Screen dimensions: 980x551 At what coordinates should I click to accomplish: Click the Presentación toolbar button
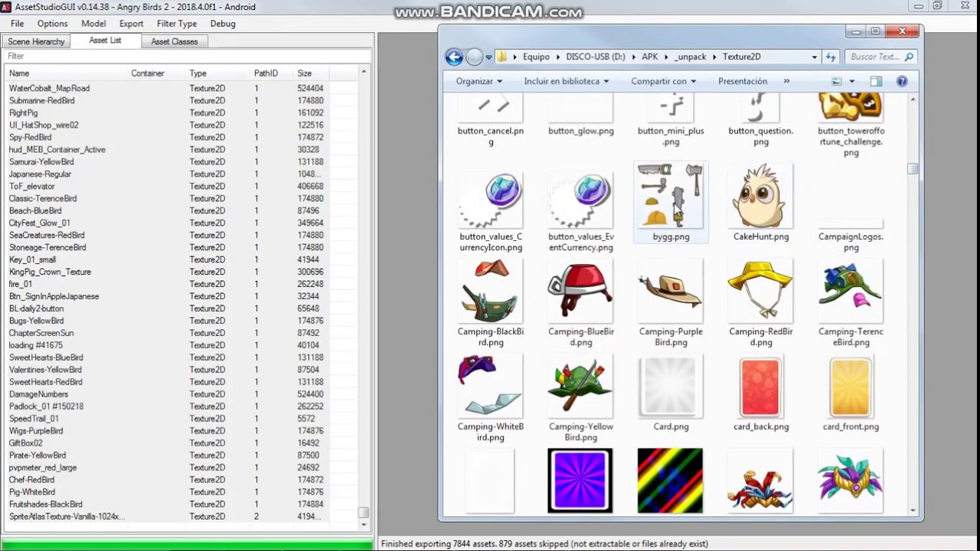(742, 81)
